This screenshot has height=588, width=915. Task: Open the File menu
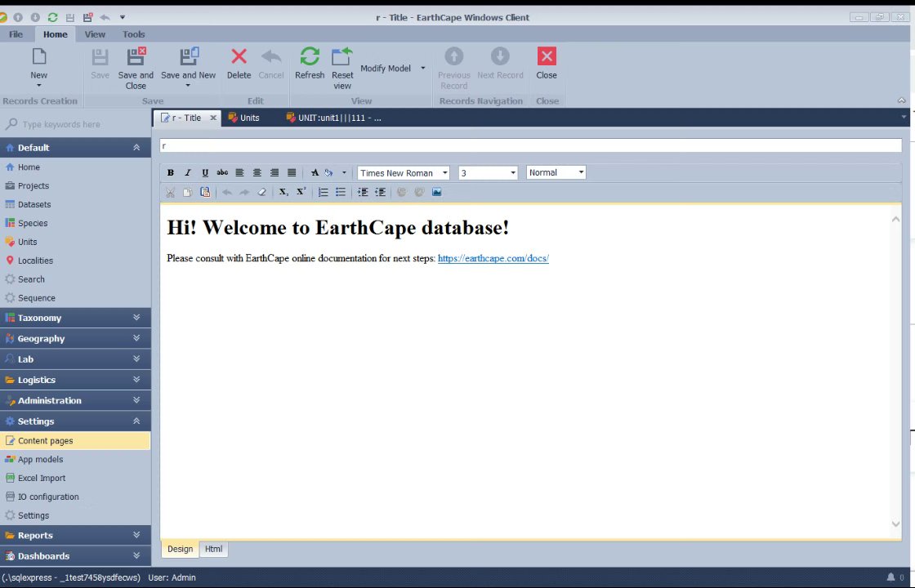point(16,34)
